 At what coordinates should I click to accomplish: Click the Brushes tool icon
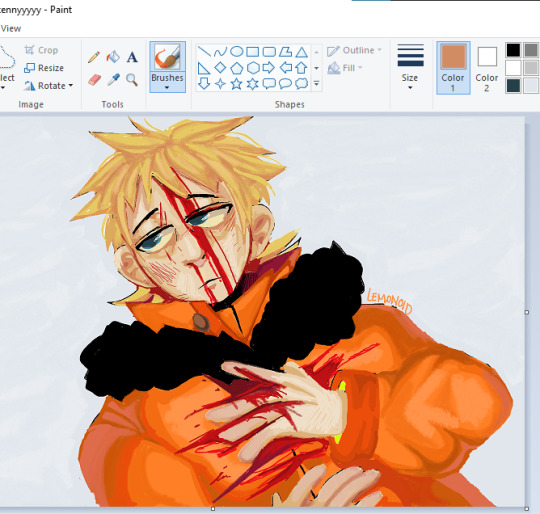(x=167, y=57)
